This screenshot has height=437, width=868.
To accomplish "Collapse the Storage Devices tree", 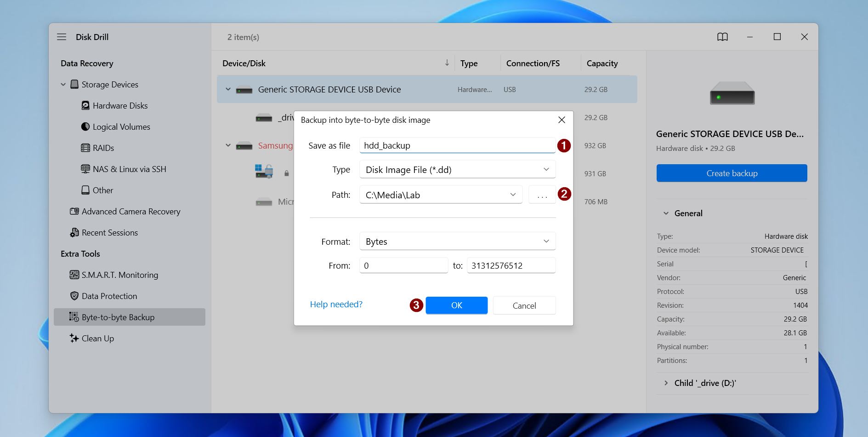I will (63, 85).
